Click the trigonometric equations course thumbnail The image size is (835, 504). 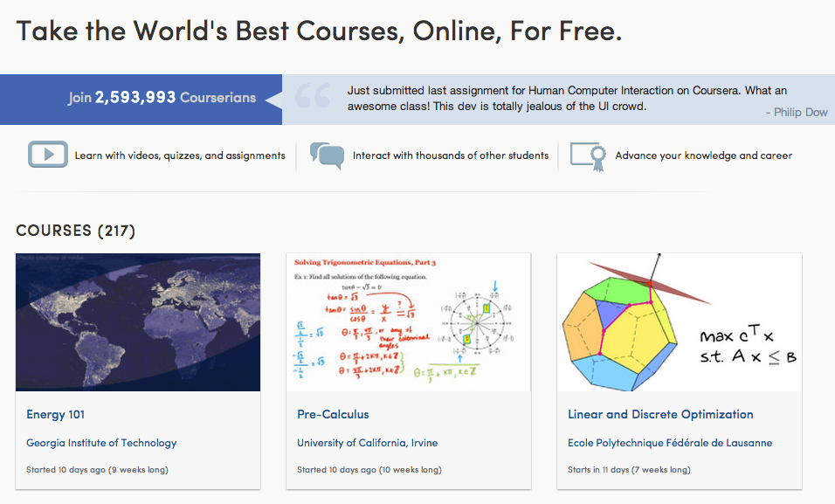click(409, 322)
